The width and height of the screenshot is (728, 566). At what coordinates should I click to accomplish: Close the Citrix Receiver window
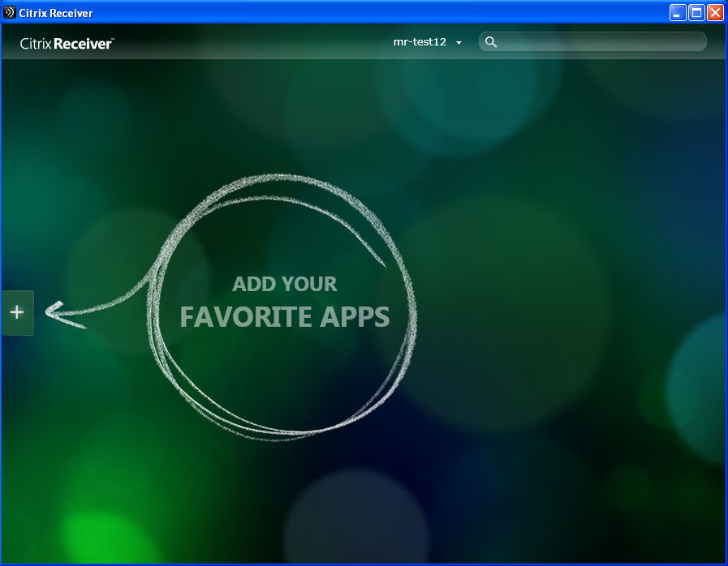click(715, 13)
